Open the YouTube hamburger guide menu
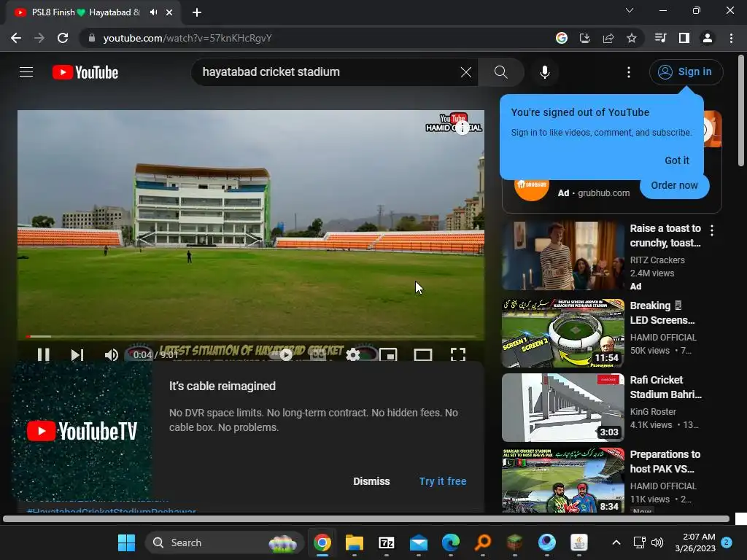The height and width of the screenshot is (560, 747). tap(26, 72)
